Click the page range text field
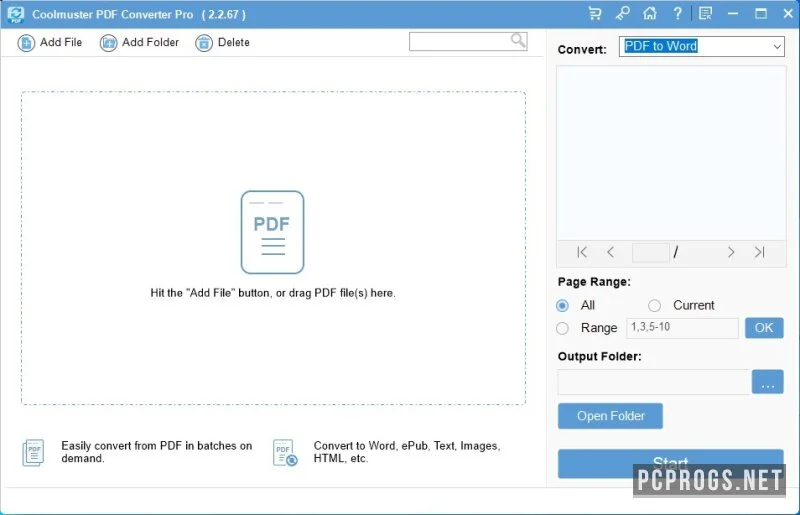This screenshot has width=800, height=515. [682, 328]
